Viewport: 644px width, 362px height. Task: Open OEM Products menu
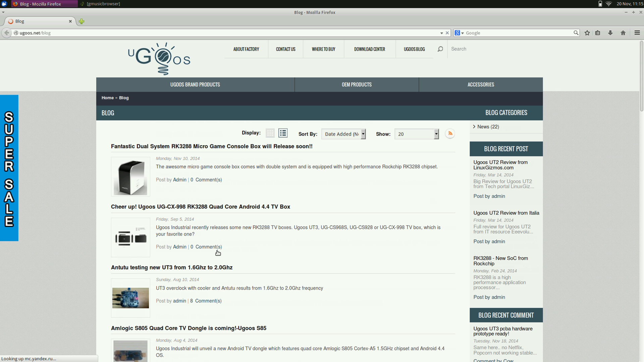pyautogui.click(x=357, y=84)
